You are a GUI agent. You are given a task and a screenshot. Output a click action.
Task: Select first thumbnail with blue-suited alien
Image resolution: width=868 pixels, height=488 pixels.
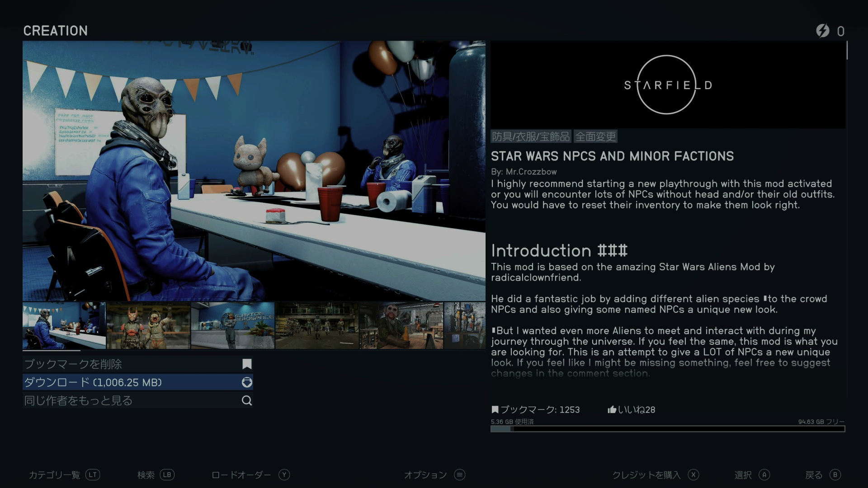click(64, 325)
